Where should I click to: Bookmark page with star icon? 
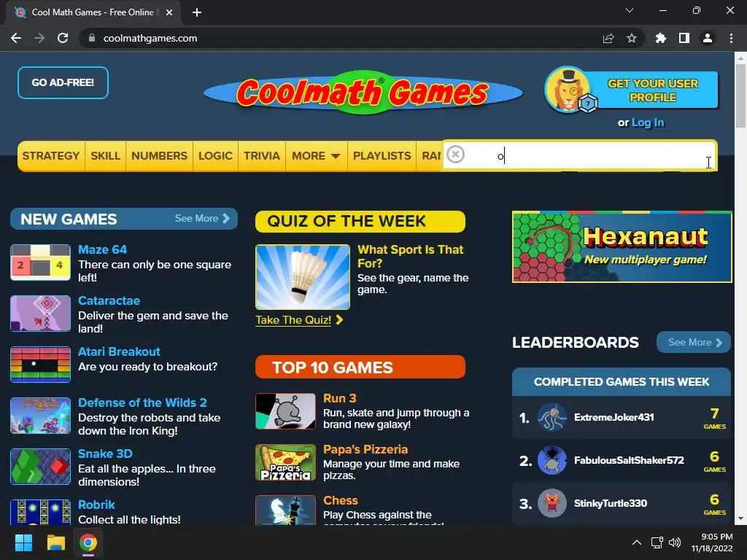click(x=632, y=38)
